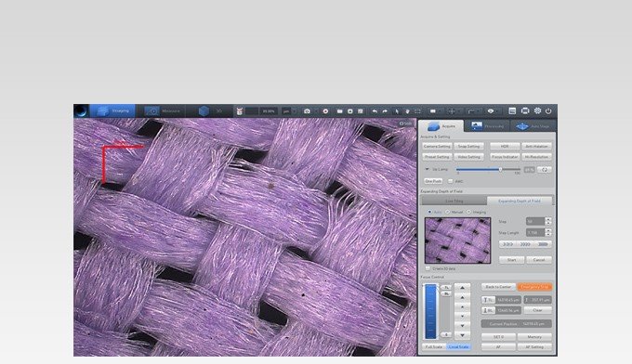Select the dashed rectangle selection tool
Image resolution: width=632 pixels, height=364 pixels.
(x=418, y=111)
